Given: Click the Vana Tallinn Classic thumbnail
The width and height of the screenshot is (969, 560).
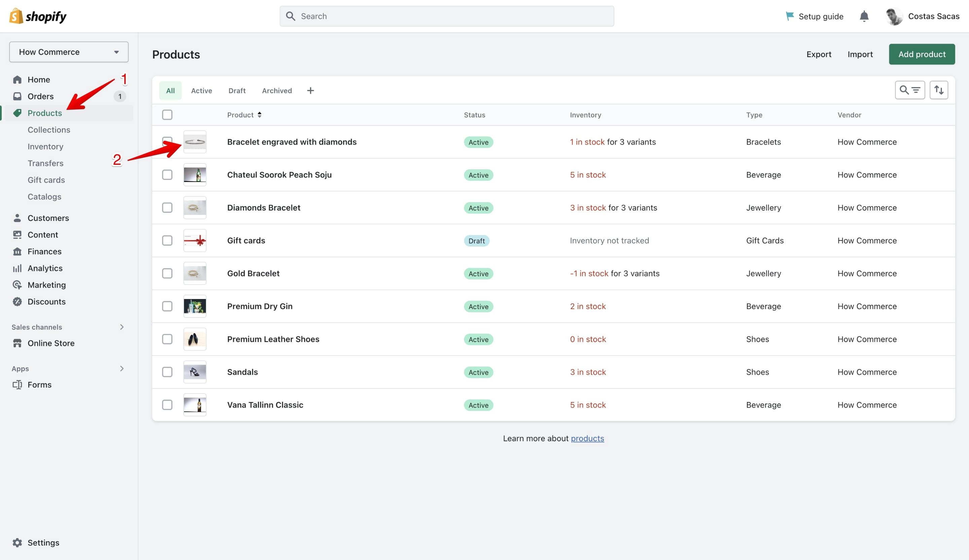Looking at the screenshot, I should 195,405.
